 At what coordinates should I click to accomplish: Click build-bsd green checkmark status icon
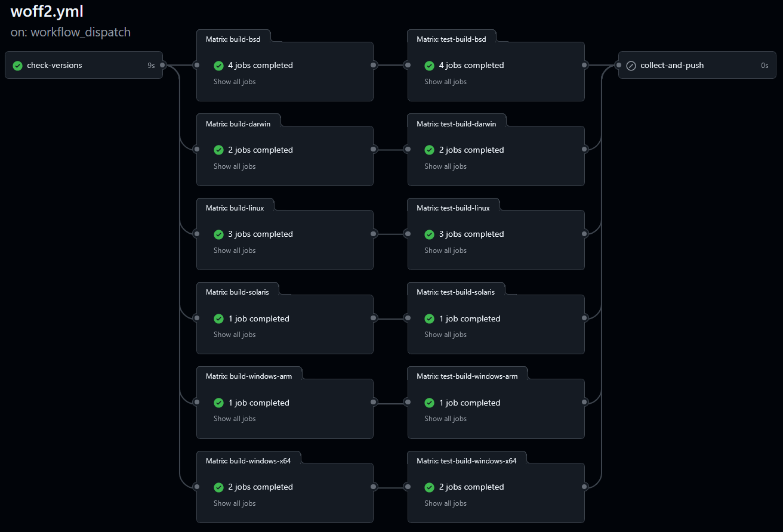pyautogui.click(x=218, y=66)
